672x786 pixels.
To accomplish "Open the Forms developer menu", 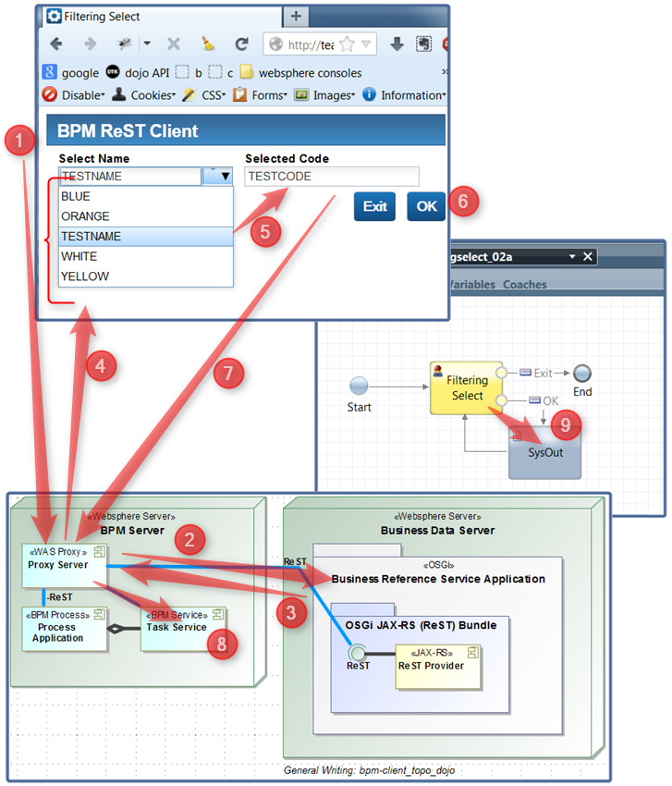I will [260, 94].
